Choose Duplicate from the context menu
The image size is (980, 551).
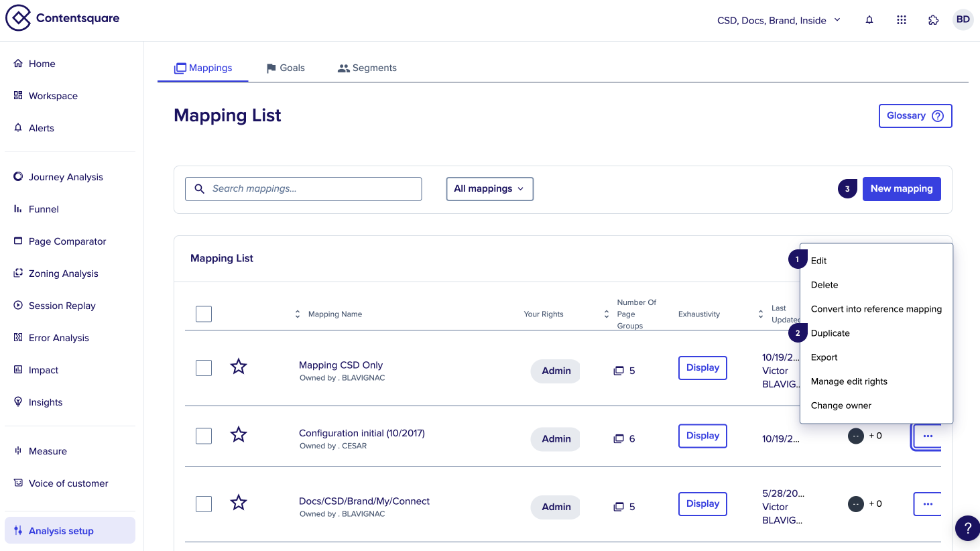(x=830, y=332)
